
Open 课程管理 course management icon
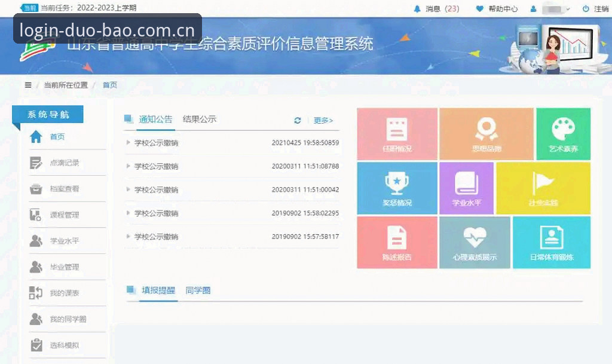(x=36, y=215)
